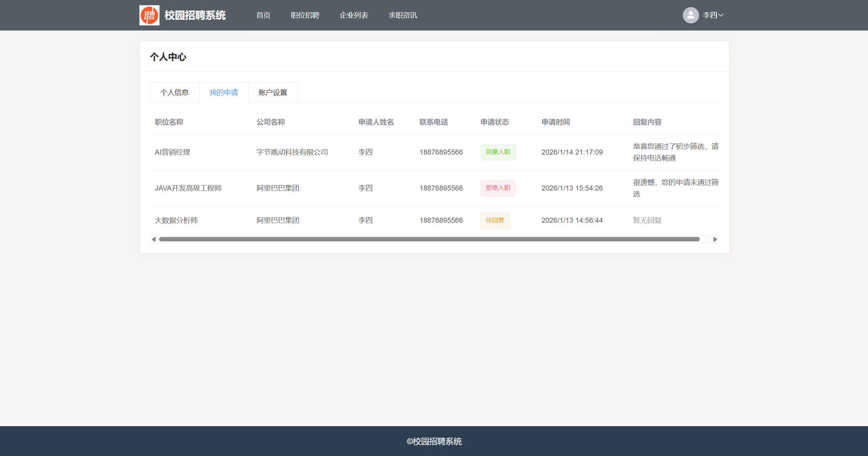Click the JAVA开发高级工程师 job name

[188, 188]
